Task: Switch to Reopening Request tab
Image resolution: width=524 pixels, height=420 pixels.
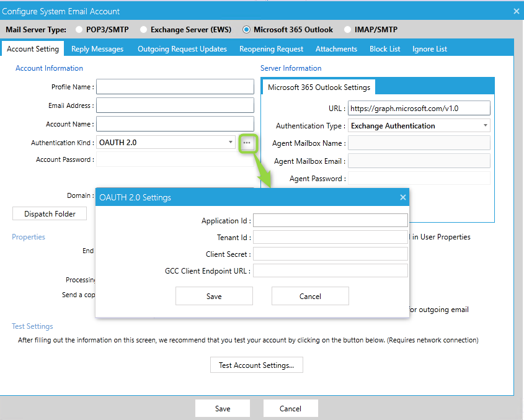Action: point(271,49)
